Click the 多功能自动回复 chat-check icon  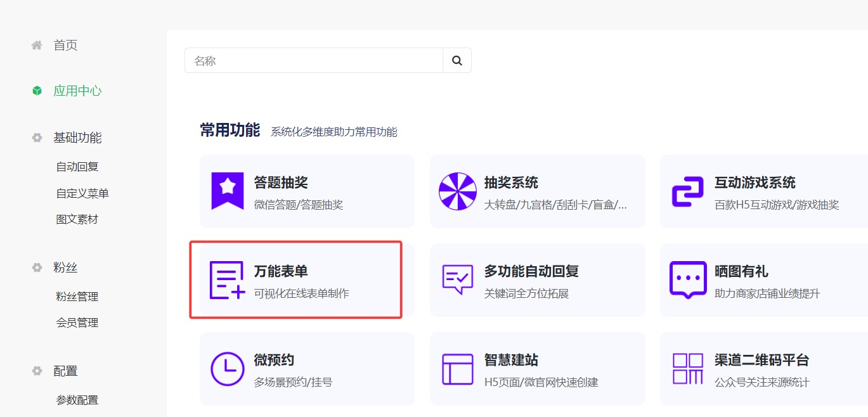point(457,279)
